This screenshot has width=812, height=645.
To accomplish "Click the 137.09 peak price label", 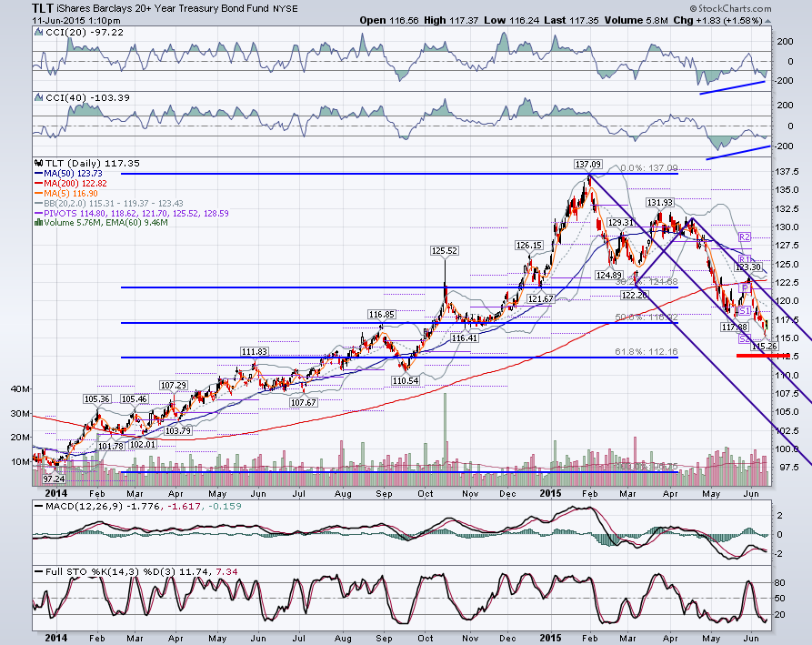I will tap(587, 165).
